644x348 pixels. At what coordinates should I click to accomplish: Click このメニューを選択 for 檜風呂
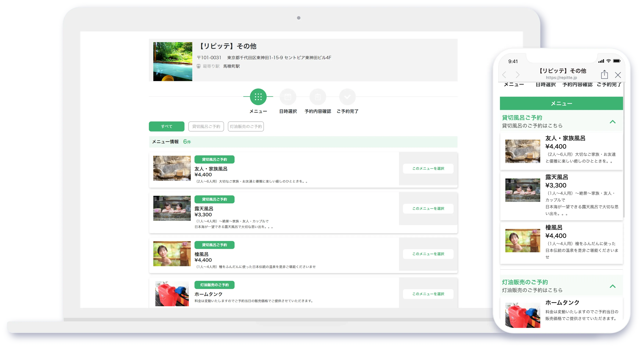click(x=428, y=254)
